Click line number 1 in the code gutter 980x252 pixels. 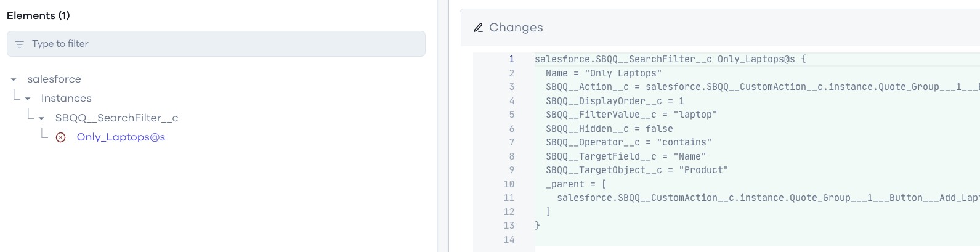pyautogui.click(x=511, y=59)
